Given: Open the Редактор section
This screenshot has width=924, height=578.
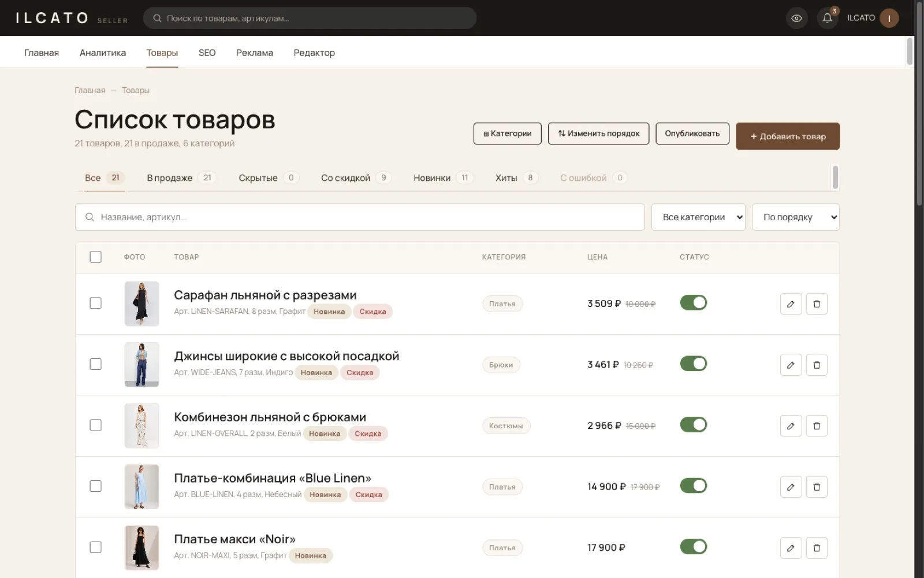Looking at the screenshot, I should (314, 53).
